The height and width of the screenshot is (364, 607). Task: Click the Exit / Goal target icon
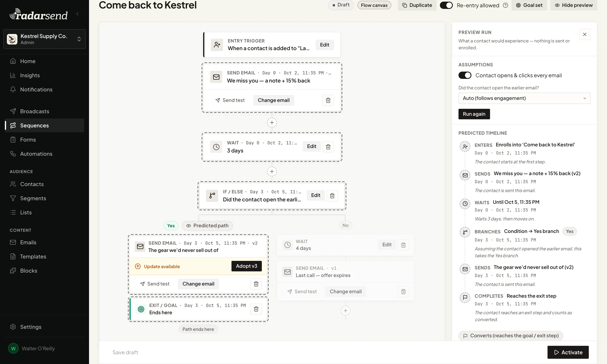pyautogui.click(x=141, y=309)
